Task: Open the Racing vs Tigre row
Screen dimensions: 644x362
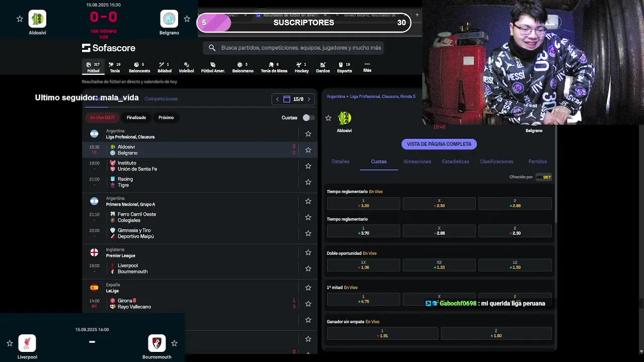Action: pyautogui.click(x=200, y=182)
